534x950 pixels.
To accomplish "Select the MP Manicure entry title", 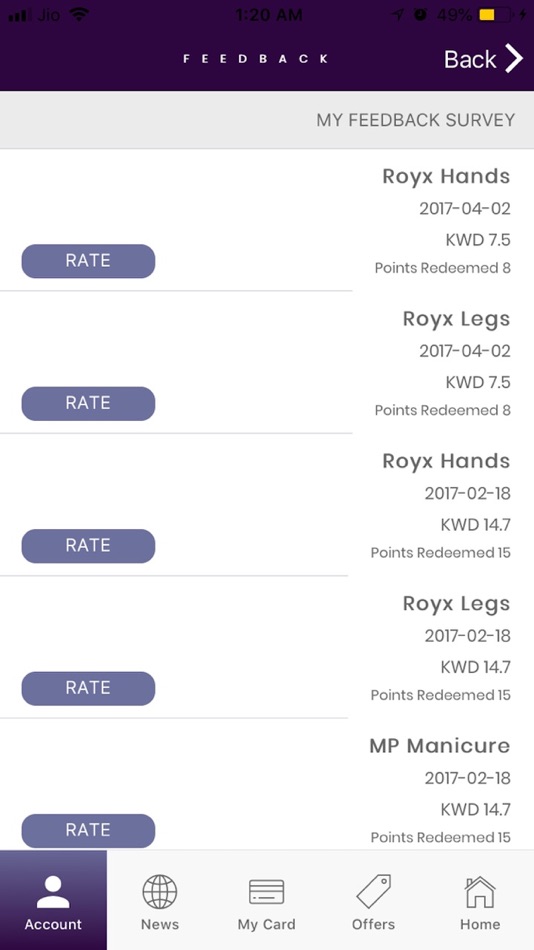I will click(439, 746).
